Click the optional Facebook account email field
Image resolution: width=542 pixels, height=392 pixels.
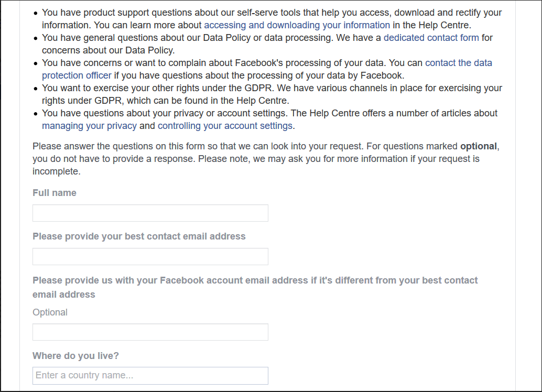(x=150, y=332)
